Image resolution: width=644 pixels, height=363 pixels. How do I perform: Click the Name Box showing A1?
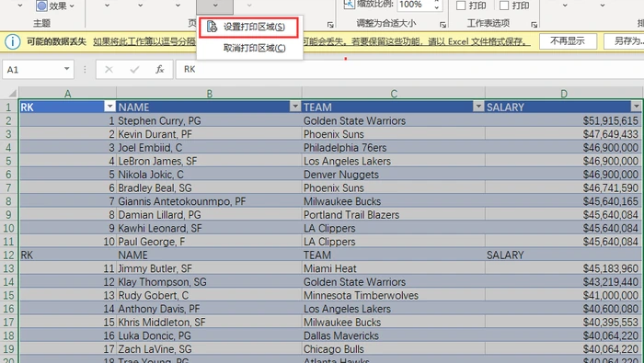tap(38, 70)
